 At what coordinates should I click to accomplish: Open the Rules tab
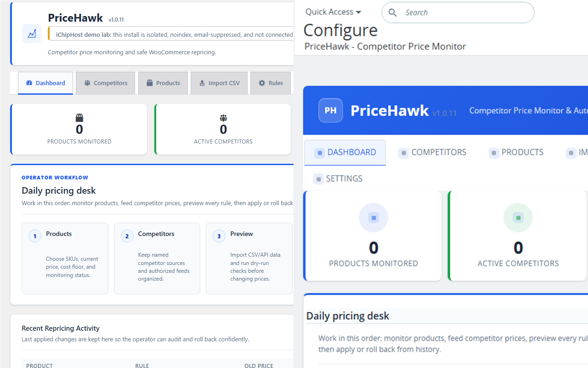[271, 83]
